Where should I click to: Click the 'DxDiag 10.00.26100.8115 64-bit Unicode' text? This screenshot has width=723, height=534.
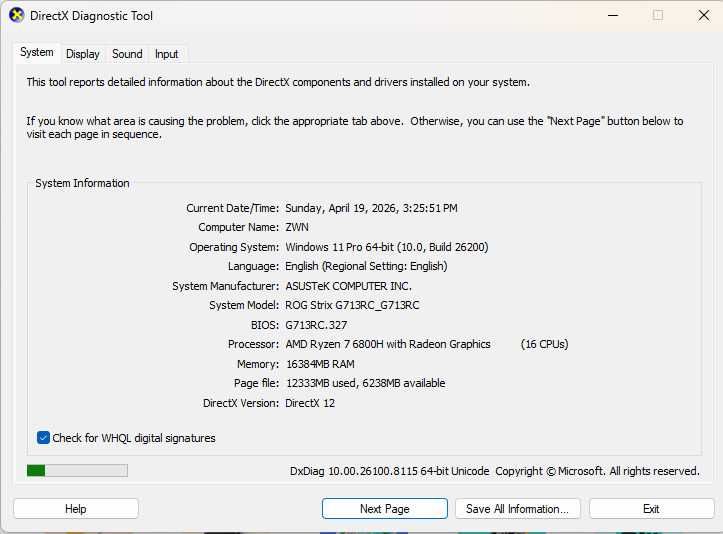[x=390, y=471]
